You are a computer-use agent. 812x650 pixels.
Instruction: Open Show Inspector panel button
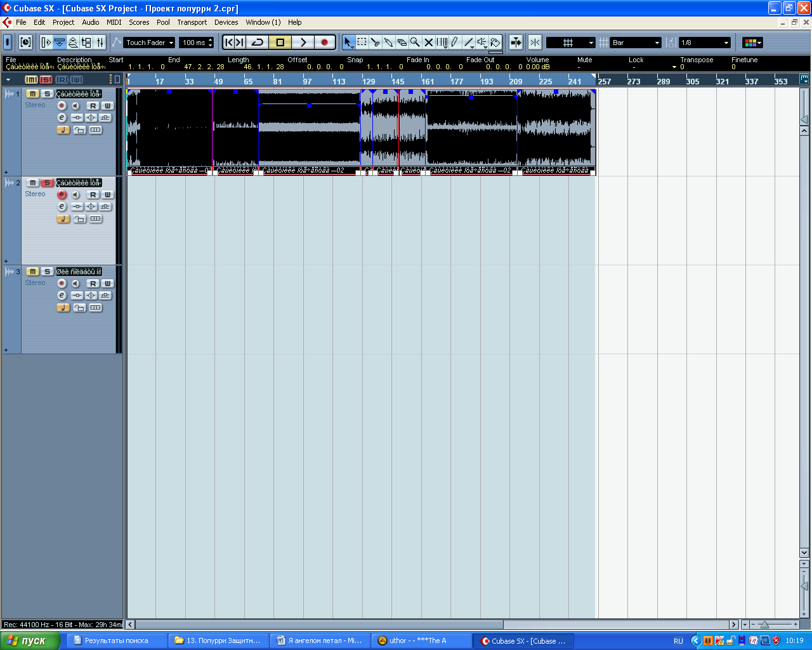point(46,43)
